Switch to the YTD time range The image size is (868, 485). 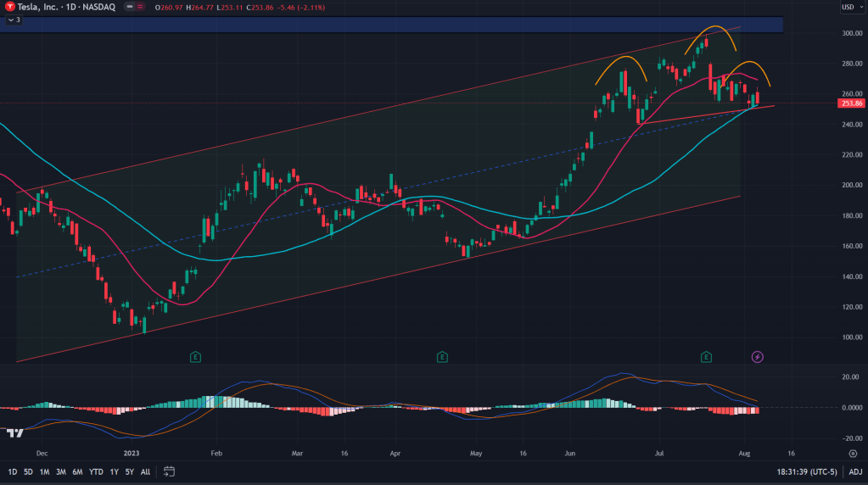click(96, 471)
